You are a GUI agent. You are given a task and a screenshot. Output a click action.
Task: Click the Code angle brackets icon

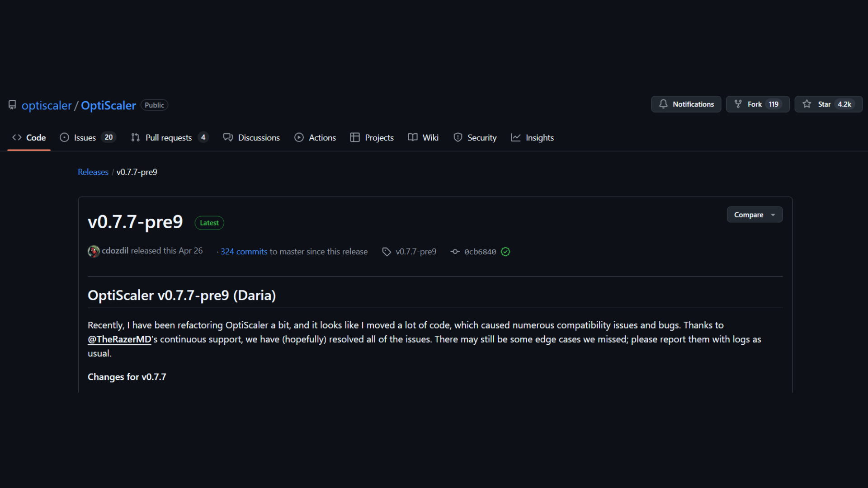pyautogui.click(x=17, y=137)
